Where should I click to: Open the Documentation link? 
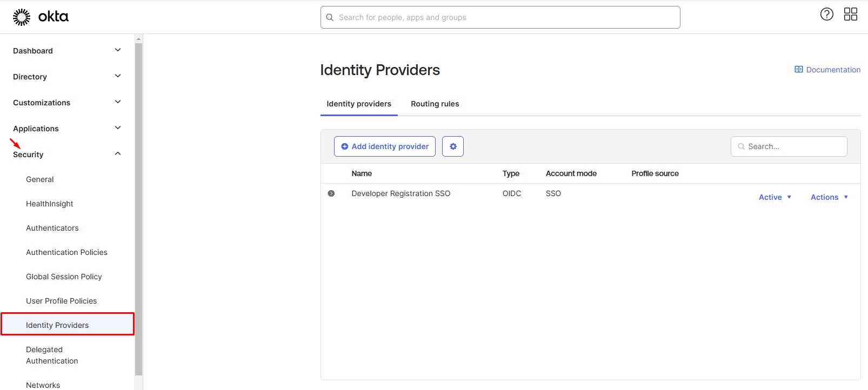click(833, 70)
